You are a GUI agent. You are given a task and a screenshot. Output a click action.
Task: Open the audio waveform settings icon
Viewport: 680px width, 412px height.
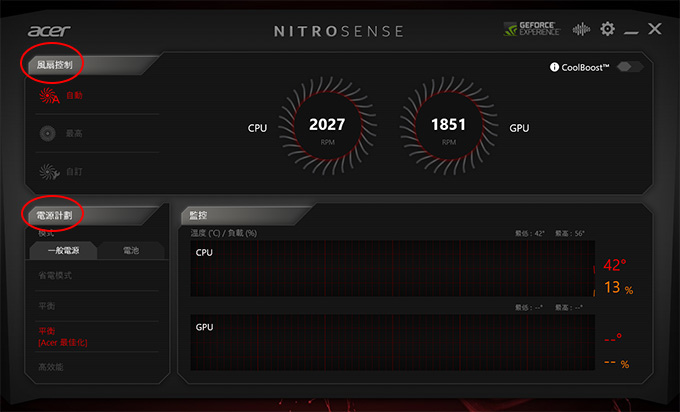(x=581, y=29)
